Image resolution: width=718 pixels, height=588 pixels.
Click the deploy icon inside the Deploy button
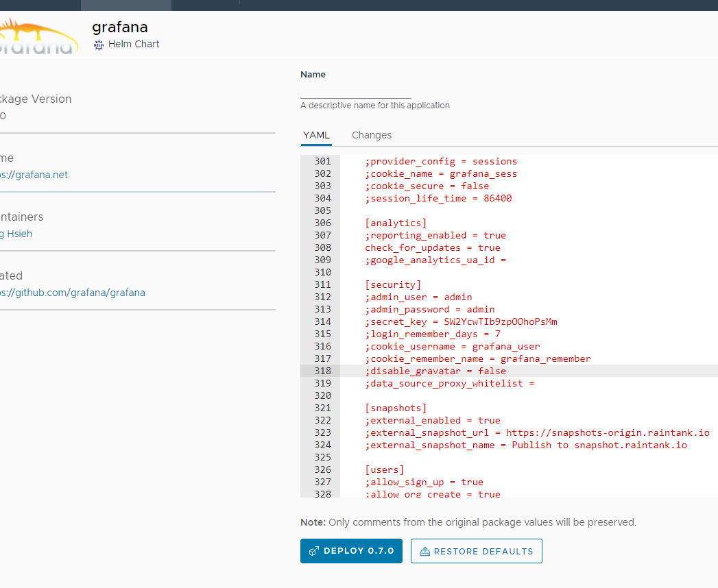click(314, 551)
